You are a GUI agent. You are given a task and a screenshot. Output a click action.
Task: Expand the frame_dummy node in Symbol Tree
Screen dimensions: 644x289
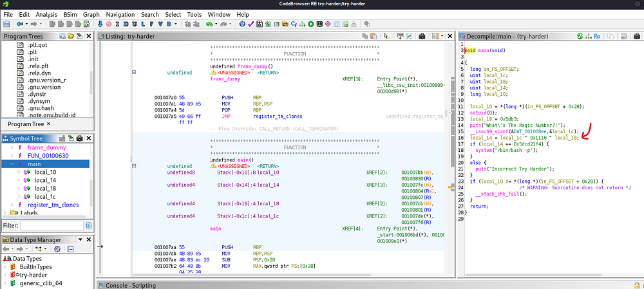(x=13, y=147)
